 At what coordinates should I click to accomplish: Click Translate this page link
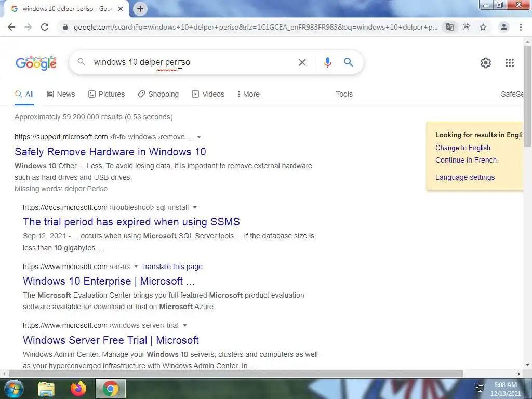(x=171, y=267)
